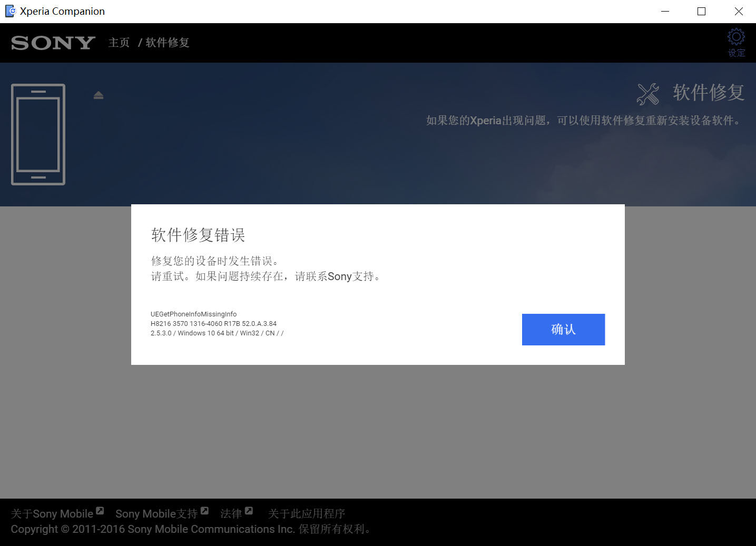This screenshot has height=546, width=756.
Task: Select the 2.5.3.0 / Windows 10 version line
Action: 217,333
